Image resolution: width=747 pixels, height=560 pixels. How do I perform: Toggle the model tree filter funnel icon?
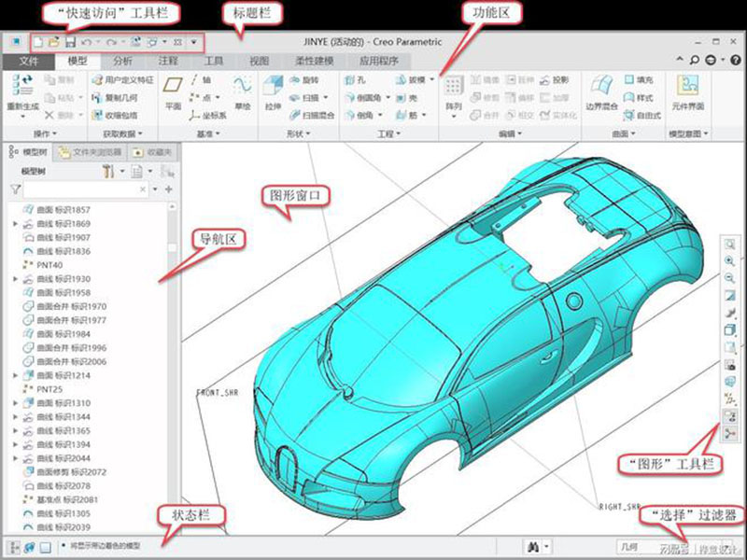tap(15, 189)
